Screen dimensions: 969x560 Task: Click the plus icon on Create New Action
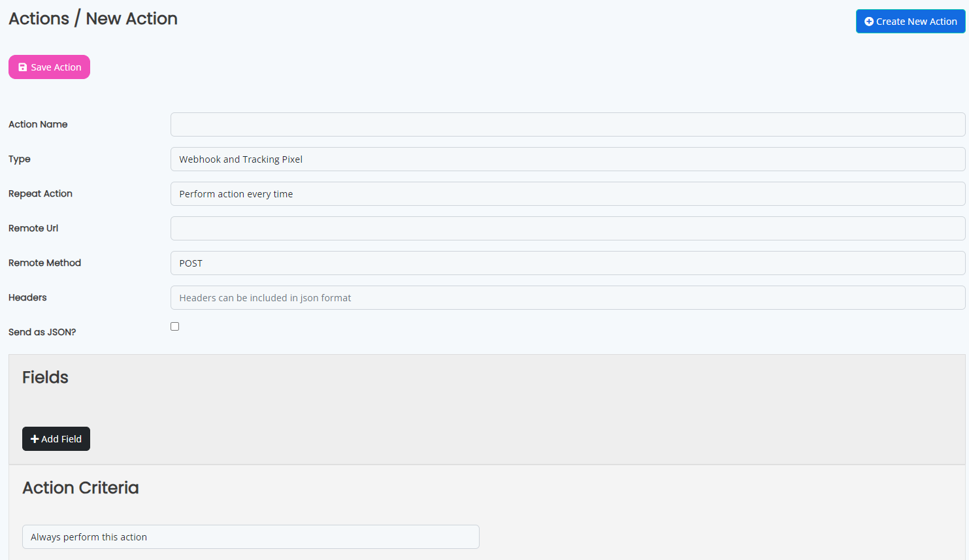pos(869,22)
